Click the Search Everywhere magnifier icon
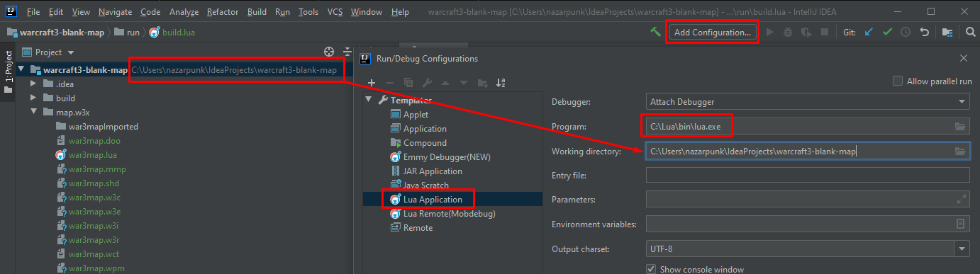 click(971, 32)
